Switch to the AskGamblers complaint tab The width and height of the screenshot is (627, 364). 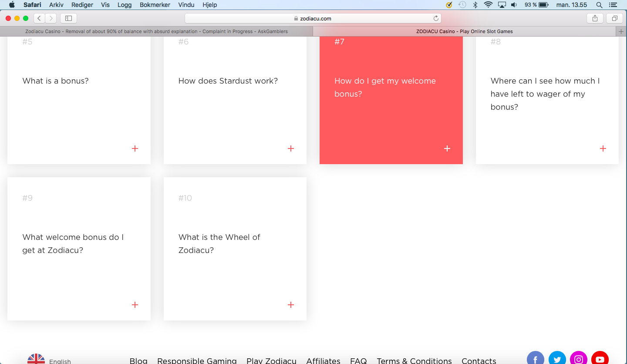156,31
